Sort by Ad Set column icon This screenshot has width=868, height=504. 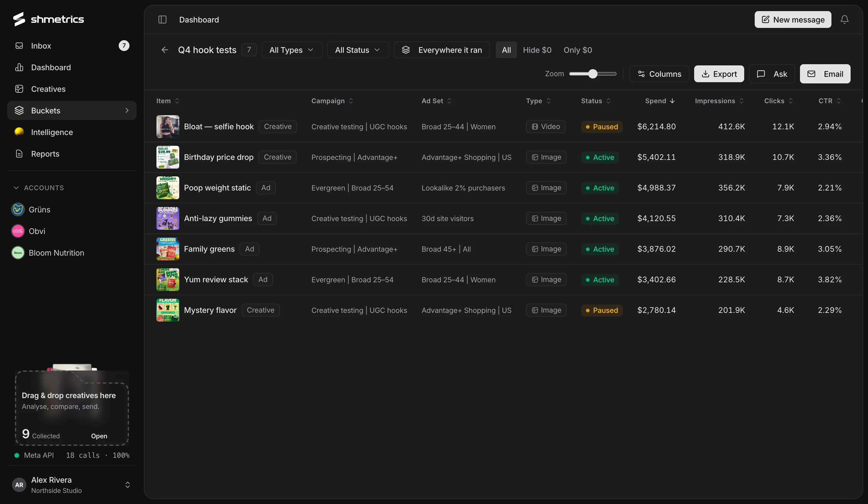pyautogui.click(x=449, y=101)
